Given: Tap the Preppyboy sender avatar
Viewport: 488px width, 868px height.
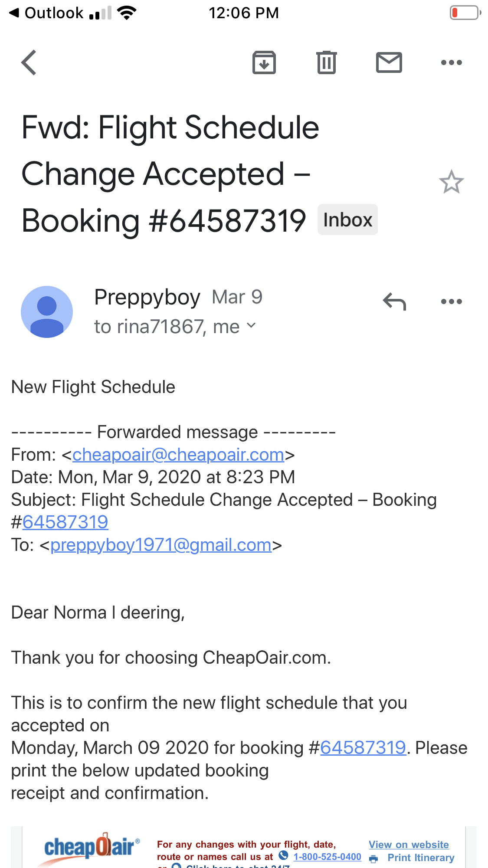Looking at the screenshot, I should (x=47, y=312).
